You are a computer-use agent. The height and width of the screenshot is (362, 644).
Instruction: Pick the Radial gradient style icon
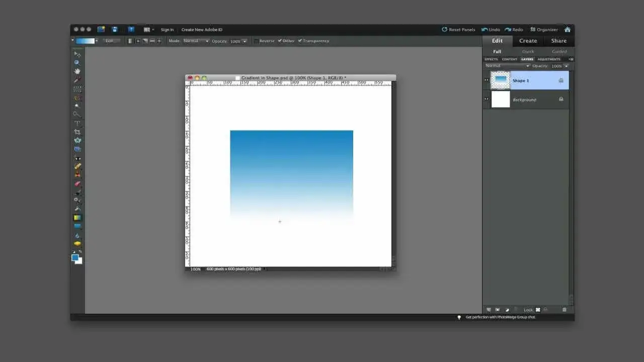click(x=138, y=41)
